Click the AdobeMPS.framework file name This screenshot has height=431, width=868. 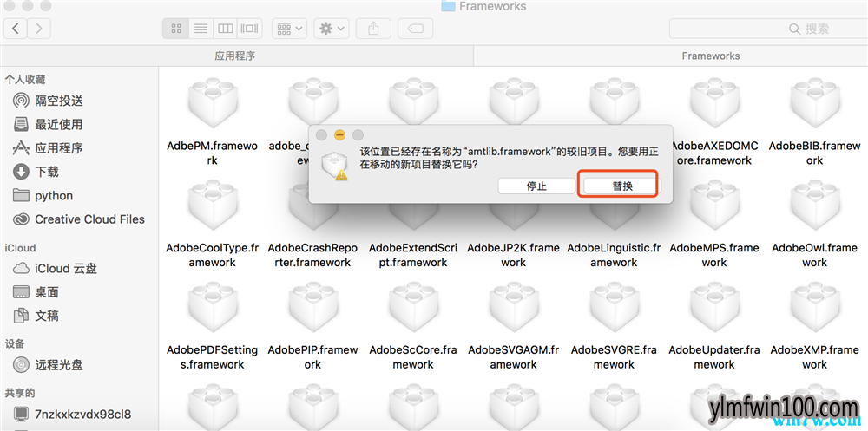pyautogui.click(x=714, y=255)
